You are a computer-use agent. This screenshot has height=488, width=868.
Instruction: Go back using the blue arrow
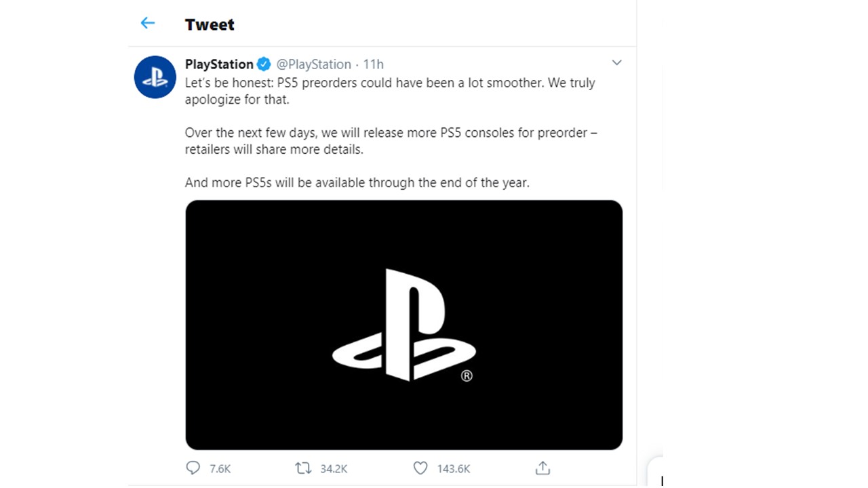point(147,24)
